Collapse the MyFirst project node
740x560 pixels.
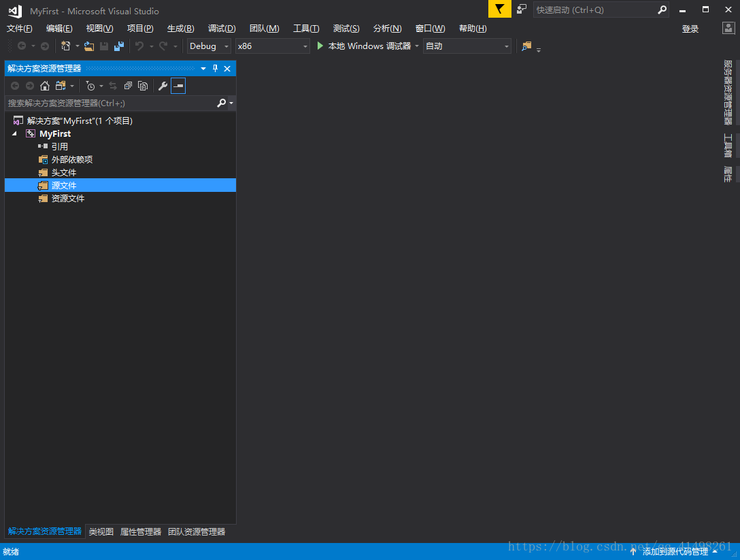pyautogui.click(x=15, y=133)
